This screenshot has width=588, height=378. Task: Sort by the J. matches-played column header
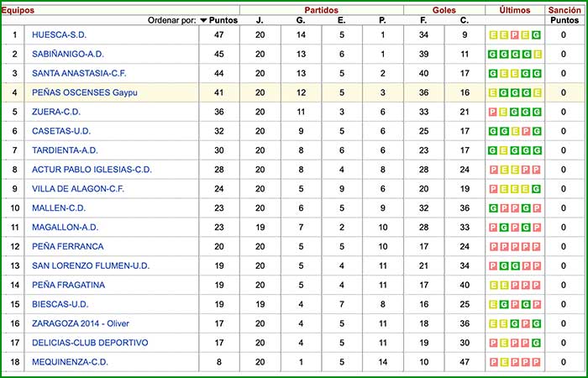(260, 19)
